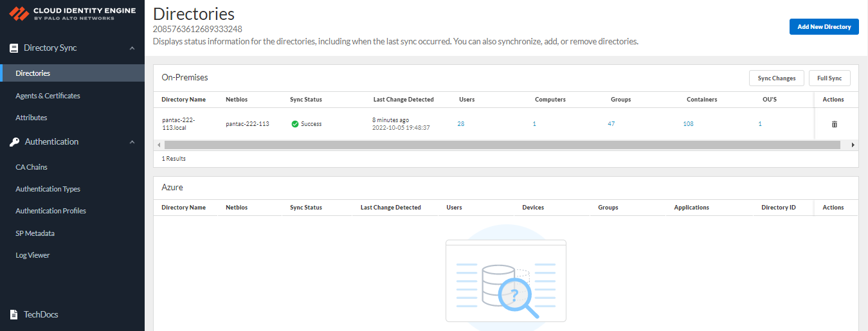The height and width of the screenshot is (331, 868).
Task: Open the 28 users count link
Action: [x=461, y=124]
